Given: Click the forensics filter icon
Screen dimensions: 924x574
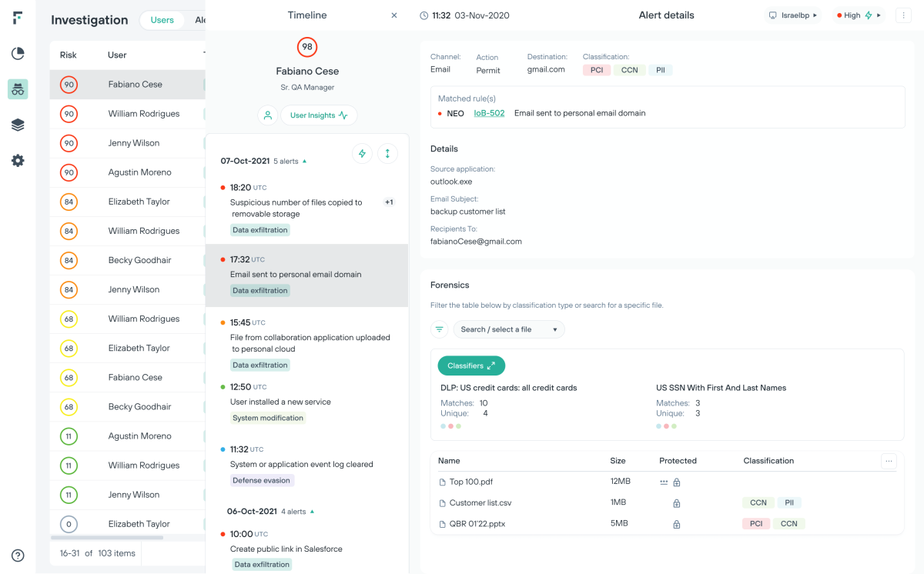Looking at the screenshot, I should [440, 329].
